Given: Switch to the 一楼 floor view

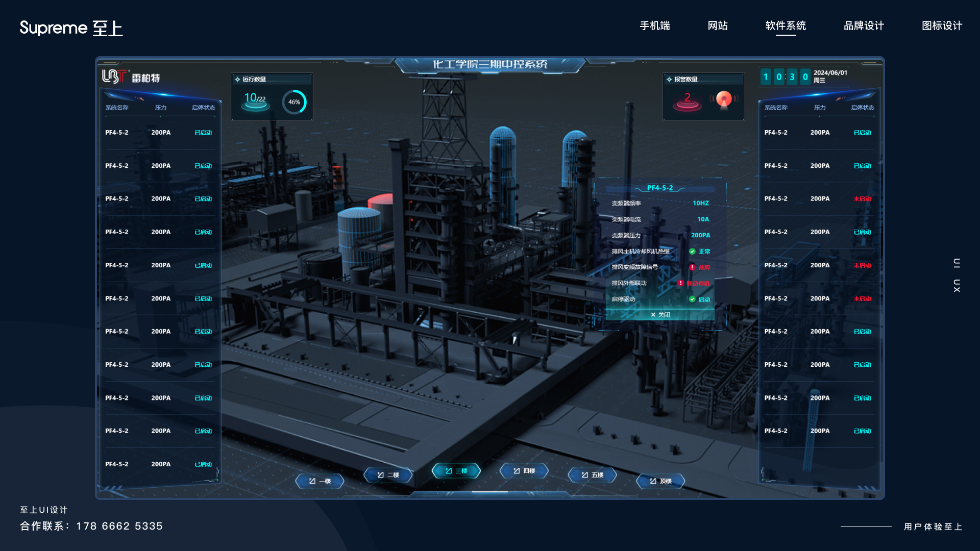Looking at the screenshot, I should (320, 481).
